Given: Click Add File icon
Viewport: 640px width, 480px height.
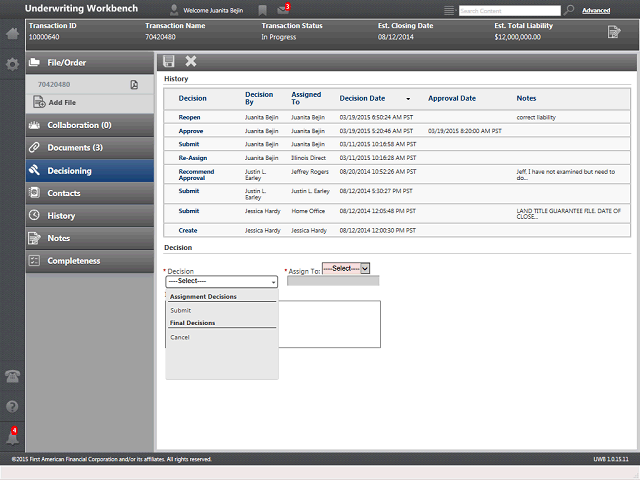Looking at the screenshot, I should coord(39,102).
